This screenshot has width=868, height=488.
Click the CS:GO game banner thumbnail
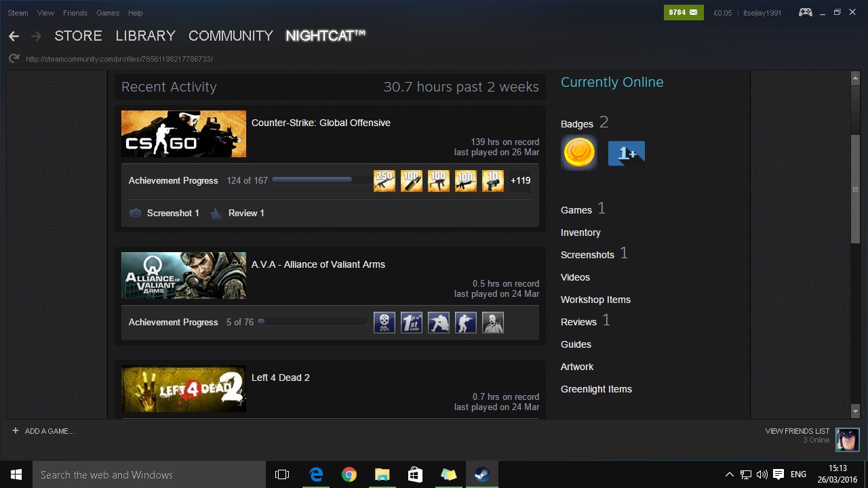pyautogui.click(x=184, y=134)
